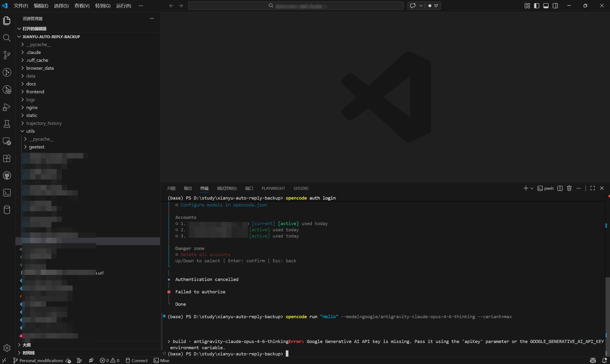Open the GitHub view in activity bar
Viewport: 610px width, 364px height.
pyautogui.click(x=7, y=176)
